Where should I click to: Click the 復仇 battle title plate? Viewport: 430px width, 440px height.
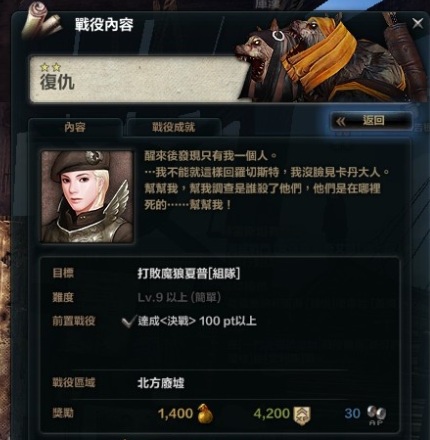coord(138,79)
